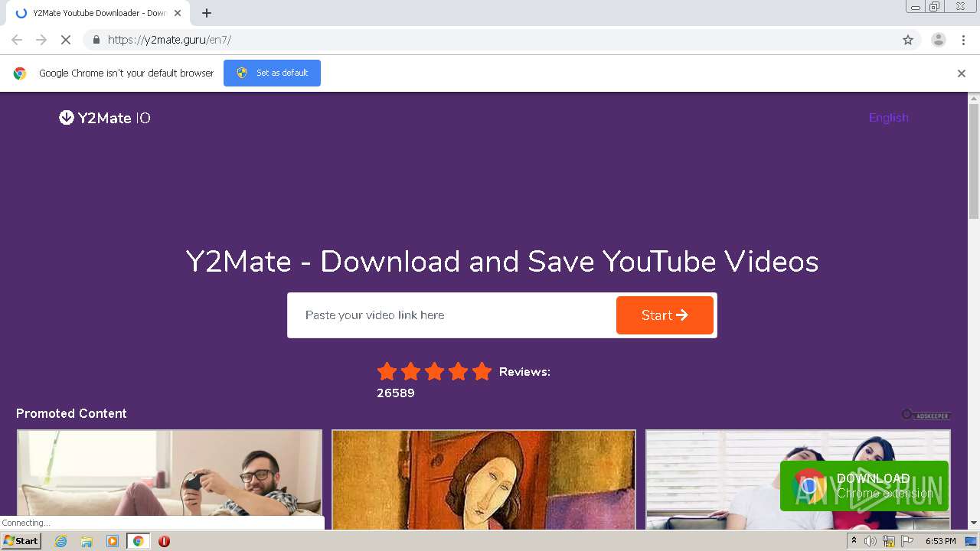
Task: Click the orange Start button
Action: pyautogui.click(x=665, y=315)
